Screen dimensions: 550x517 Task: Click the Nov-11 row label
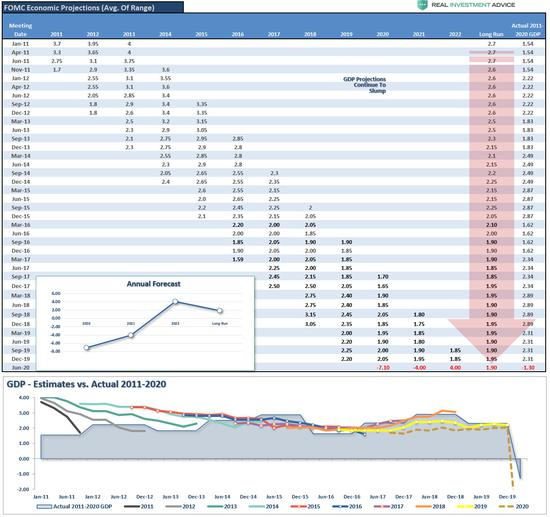point(20,70)
